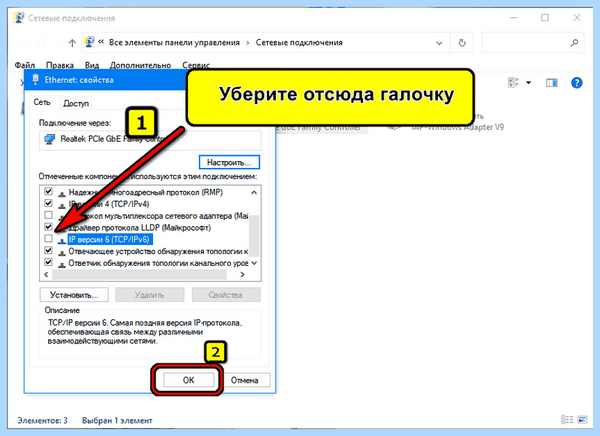The width and height of the screenshot is (600, 436).
Task: Click the OK button
Action: [x=188, y=380]
